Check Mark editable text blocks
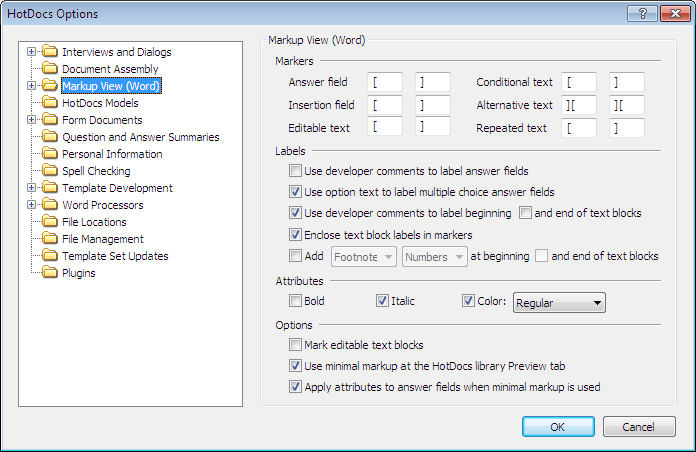Image resolution: width=696 pixels, height=452 pixels. (x=295, y=345)
